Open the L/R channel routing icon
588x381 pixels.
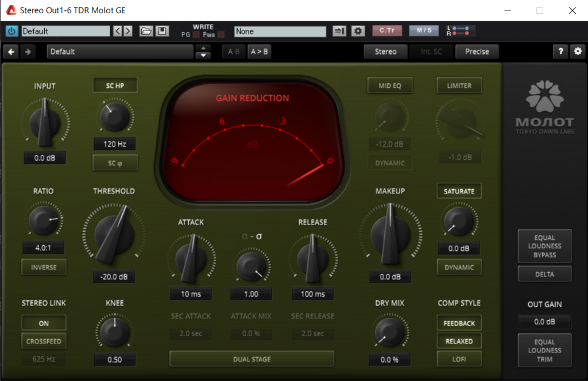click(x=461, y=31)
